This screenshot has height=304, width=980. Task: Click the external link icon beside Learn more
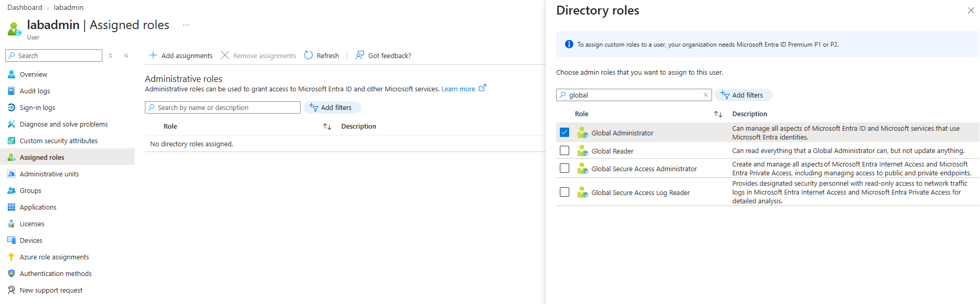482,88
